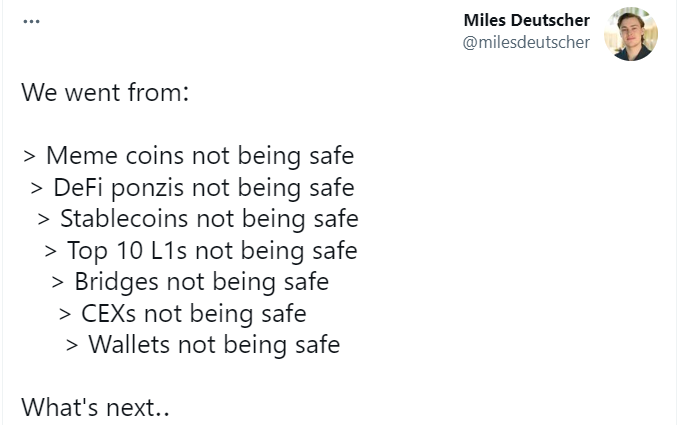This screenshot has height=425, width=678.
Task: Select the words "Meme coins" in the tweet
Action: pos(104,156)
